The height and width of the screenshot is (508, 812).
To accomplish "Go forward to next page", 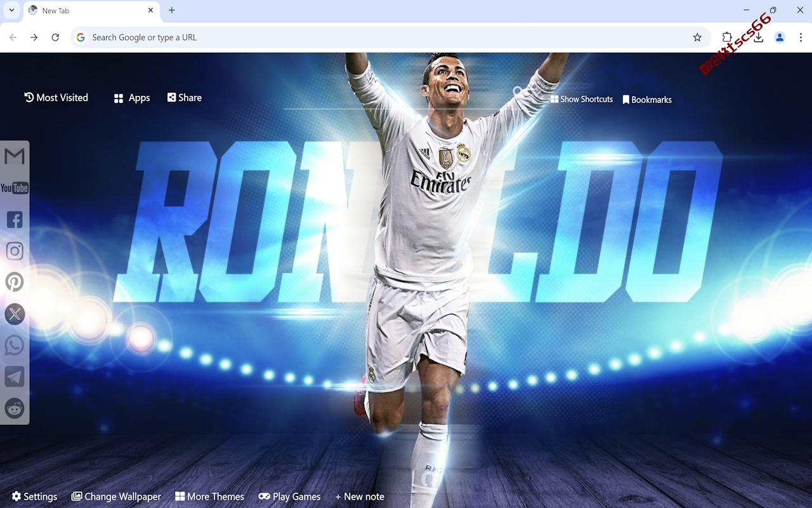I will click(x=34, y=37).
